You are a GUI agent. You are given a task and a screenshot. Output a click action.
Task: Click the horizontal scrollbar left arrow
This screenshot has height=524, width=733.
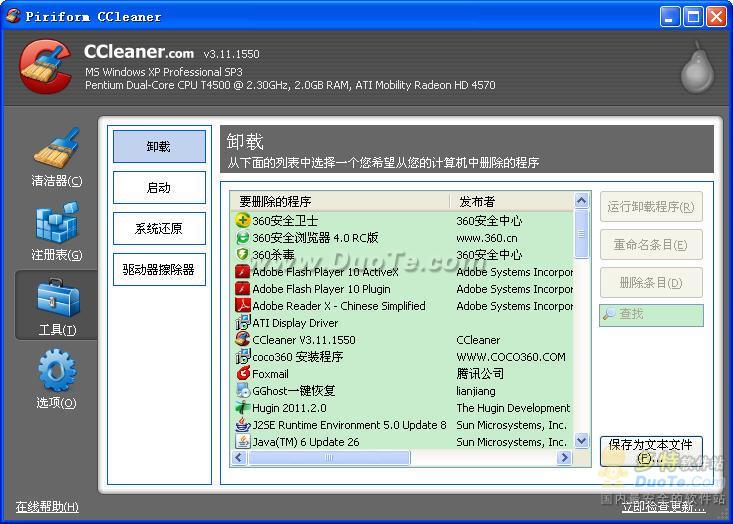coord(239,457)
